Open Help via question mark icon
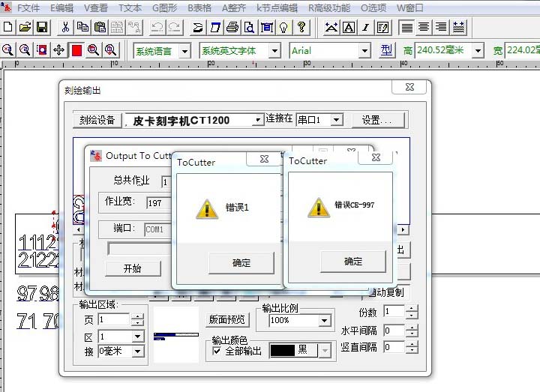This screenshot has width=540, height=392. [x=301, y=28]
